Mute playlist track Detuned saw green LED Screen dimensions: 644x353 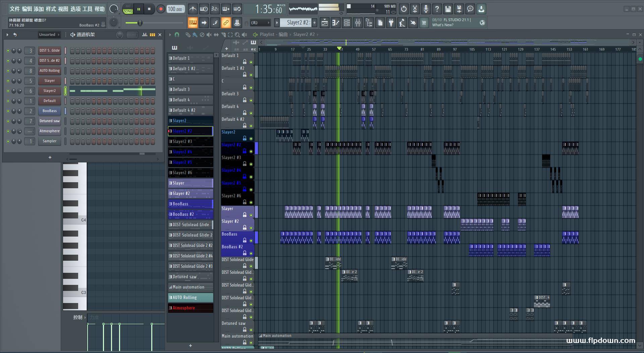pyautogui.click(x=251, y=330)
